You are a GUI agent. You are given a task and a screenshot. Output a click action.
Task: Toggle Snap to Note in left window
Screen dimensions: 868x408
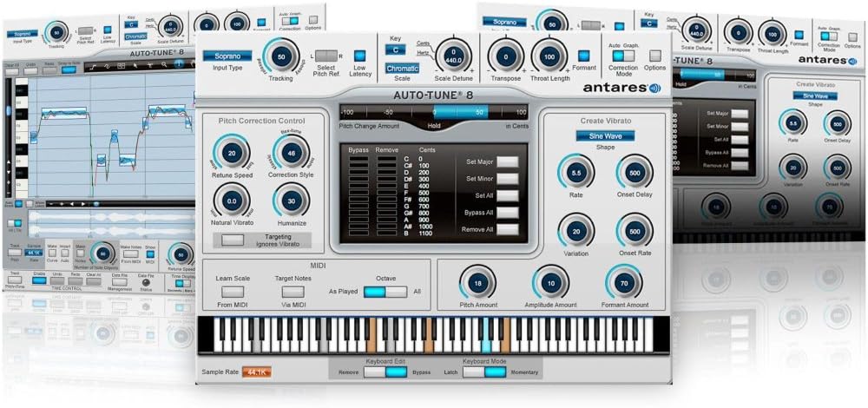click(69, 70)
